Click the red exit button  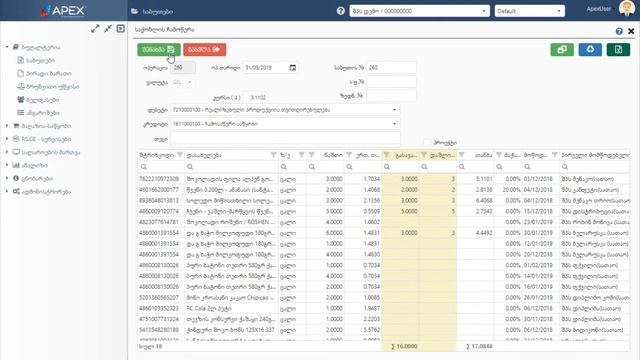click(x=204, y=49)
